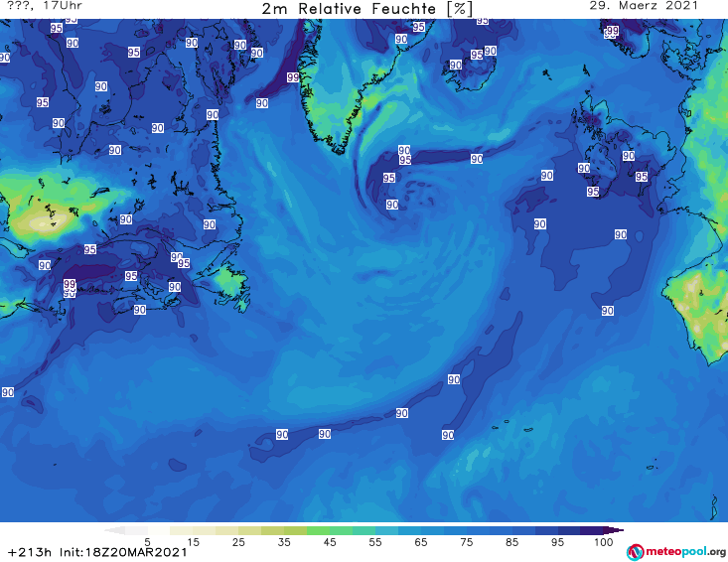This screenshot has width=728, height=562.
Task: Click the '5' value on the color scale
Action: (147, 542)
